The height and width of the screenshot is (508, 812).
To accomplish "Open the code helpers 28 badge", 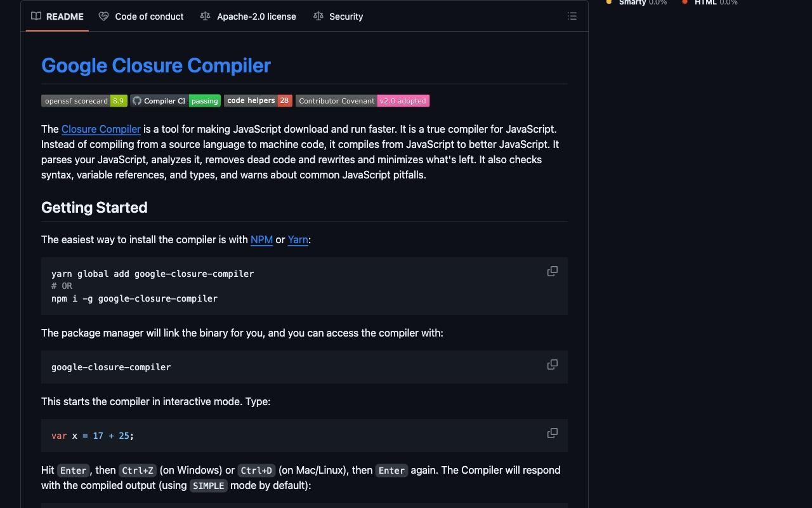I will coord(258,100).
